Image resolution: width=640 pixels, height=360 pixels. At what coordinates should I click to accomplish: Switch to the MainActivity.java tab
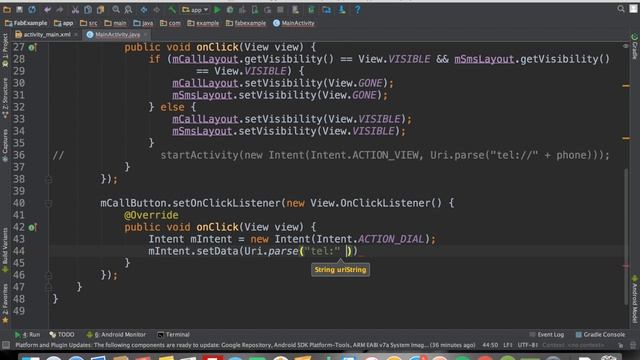click(x=113, y=35)
